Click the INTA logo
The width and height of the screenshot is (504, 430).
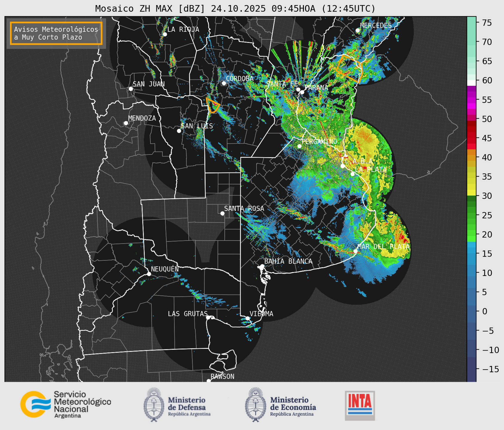[x=360, y=405]
